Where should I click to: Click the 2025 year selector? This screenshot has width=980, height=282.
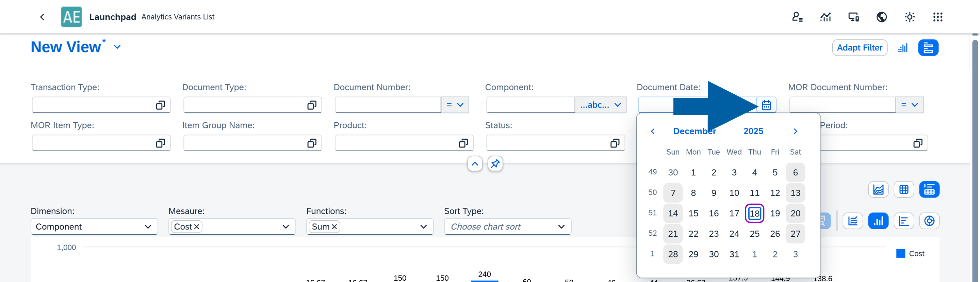753,131
